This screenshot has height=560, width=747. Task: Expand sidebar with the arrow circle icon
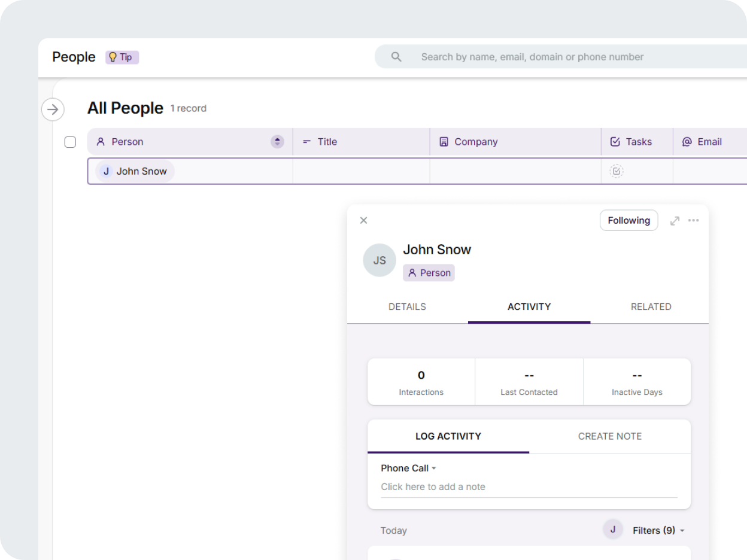pyautogui.click(x=53, y=109)
